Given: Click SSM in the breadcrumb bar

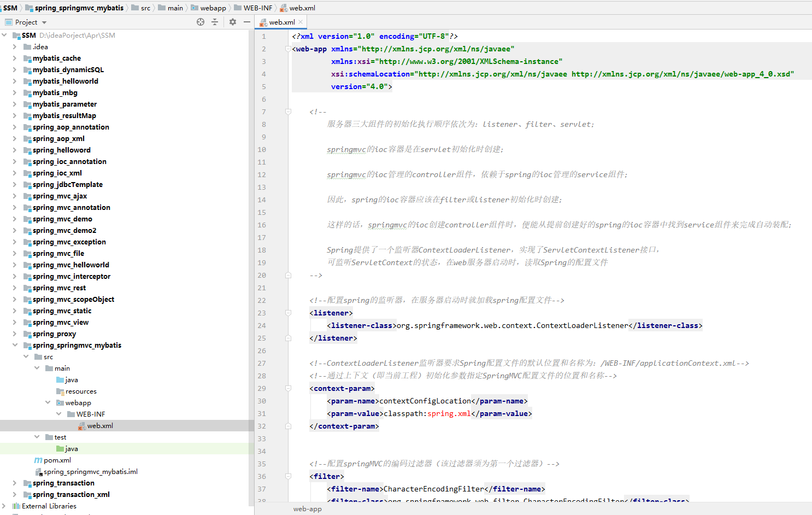Looking at the screenshot, I should 10,8.
